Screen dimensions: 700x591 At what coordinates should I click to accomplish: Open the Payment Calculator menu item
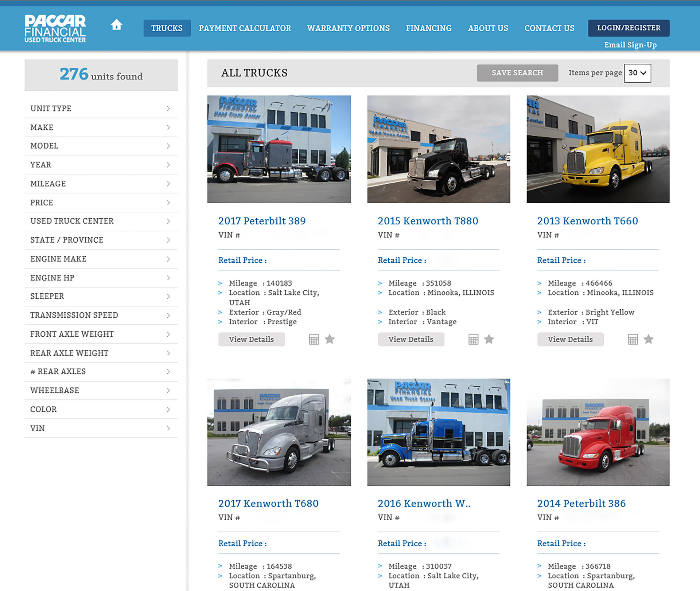tap(245, 28)
